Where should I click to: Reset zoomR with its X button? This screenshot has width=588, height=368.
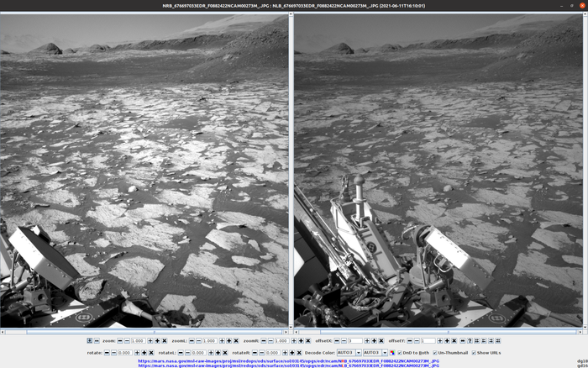click(308, 340)
